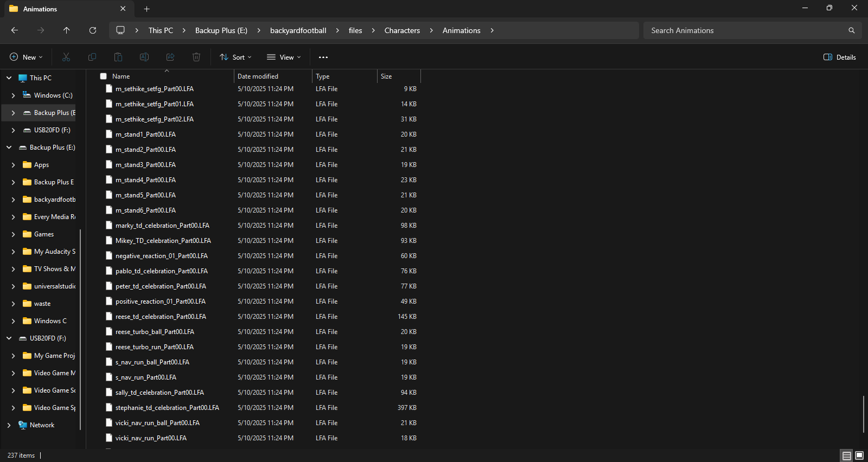
Task: Navigate to Backup Plus (E:) breadcrumb
Action: pos(221,30)
